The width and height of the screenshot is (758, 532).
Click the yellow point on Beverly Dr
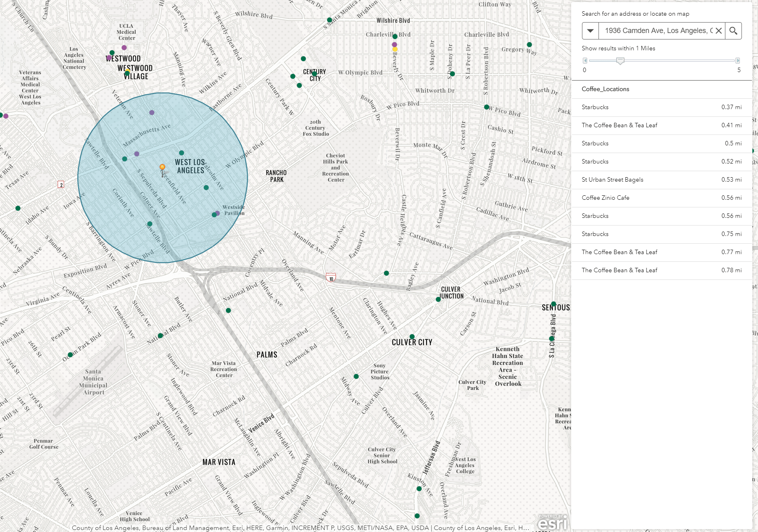coord(395,50)
